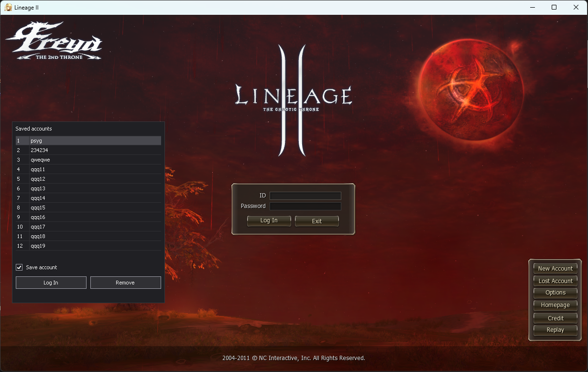Select saved account psyg
Image resolution: width=588 pixels, height=372 pixels.
(x=88, y=141)
